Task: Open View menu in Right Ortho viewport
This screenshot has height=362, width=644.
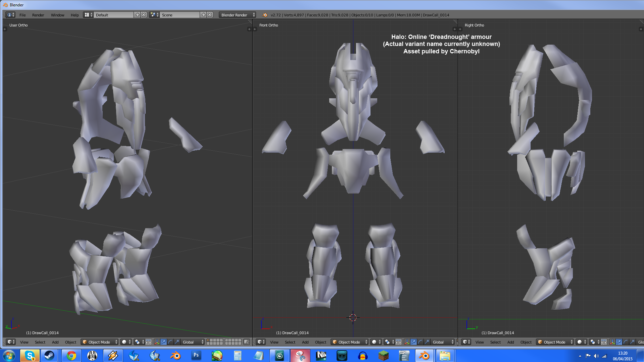Action: (480, 342)
